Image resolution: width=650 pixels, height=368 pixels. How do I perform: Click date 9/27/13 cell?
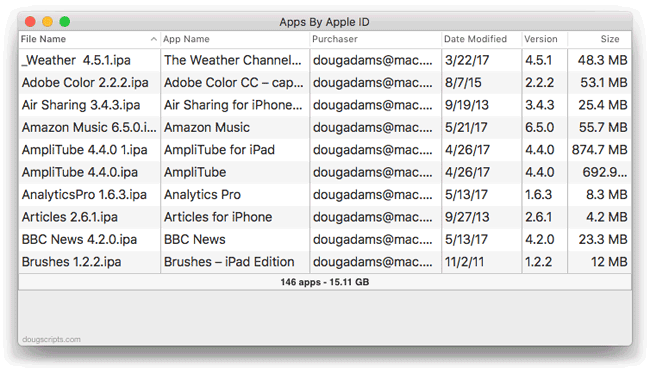481,217
